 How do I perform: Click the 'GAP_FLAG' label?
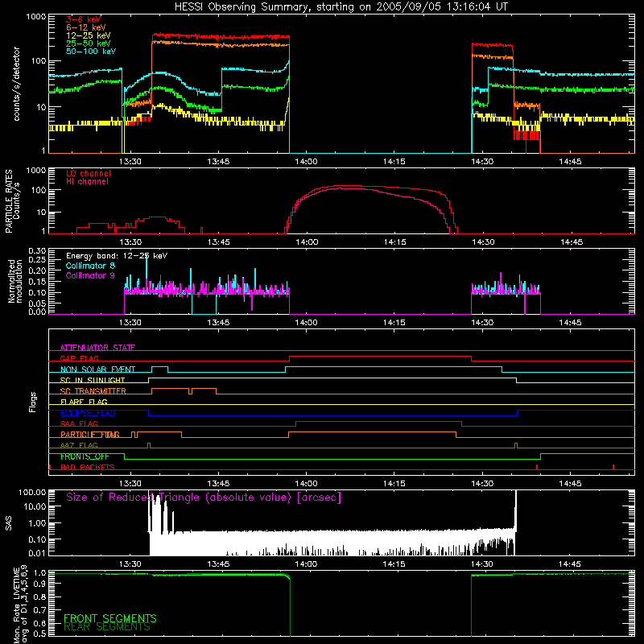[79, 358]
